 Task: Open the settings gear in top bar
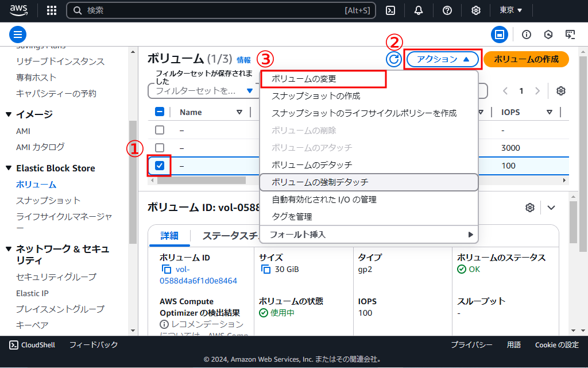[x=476, y=10]
